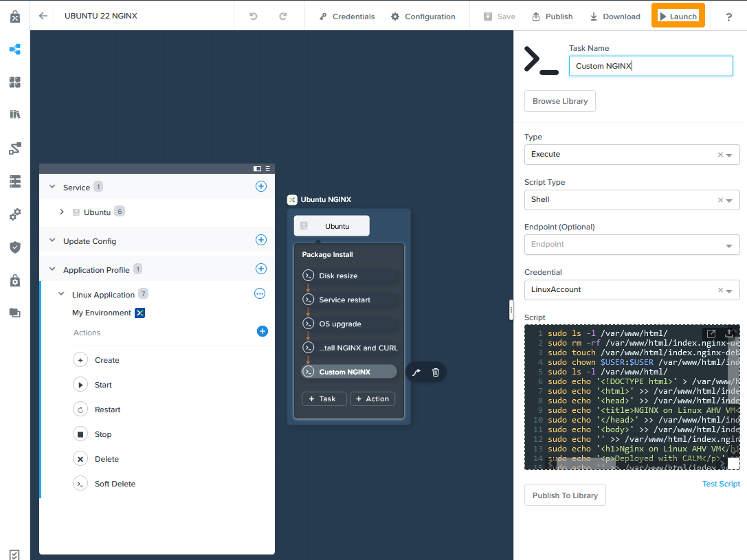The height and width of the screenshot is (560, 747).
Task: Click the Redo arrow in the top toolbar
Action: point(283,16)
